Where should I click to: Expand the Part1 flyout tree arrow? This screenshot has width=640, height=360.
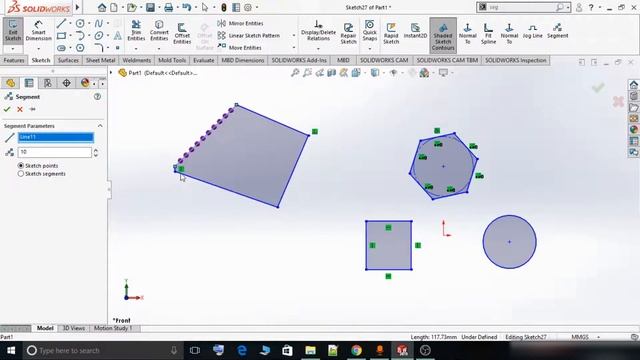click(111, 73)
